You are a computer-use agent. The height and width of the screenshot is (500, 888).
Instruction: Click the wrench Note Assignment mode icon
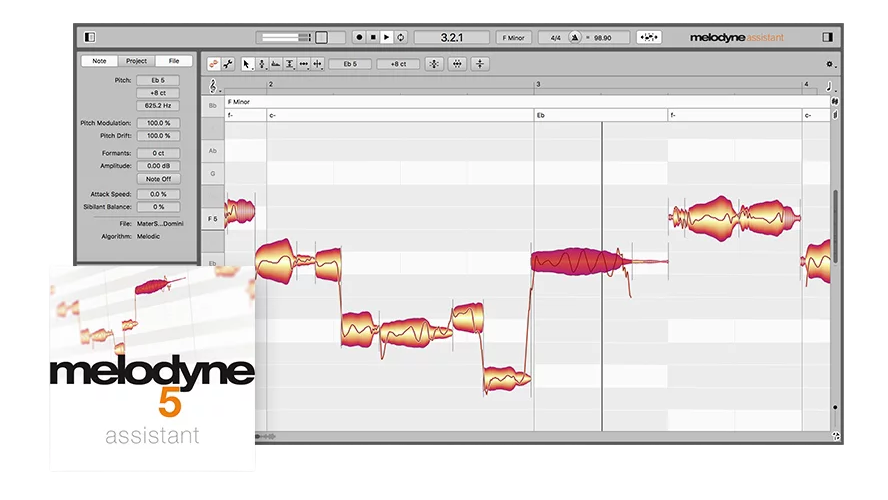[228, 64]
